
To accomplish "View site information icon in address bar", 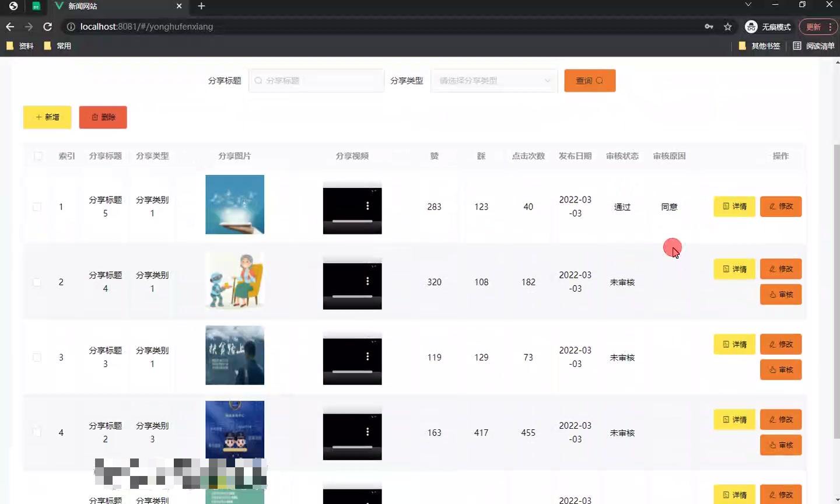I will click(71, 27).
